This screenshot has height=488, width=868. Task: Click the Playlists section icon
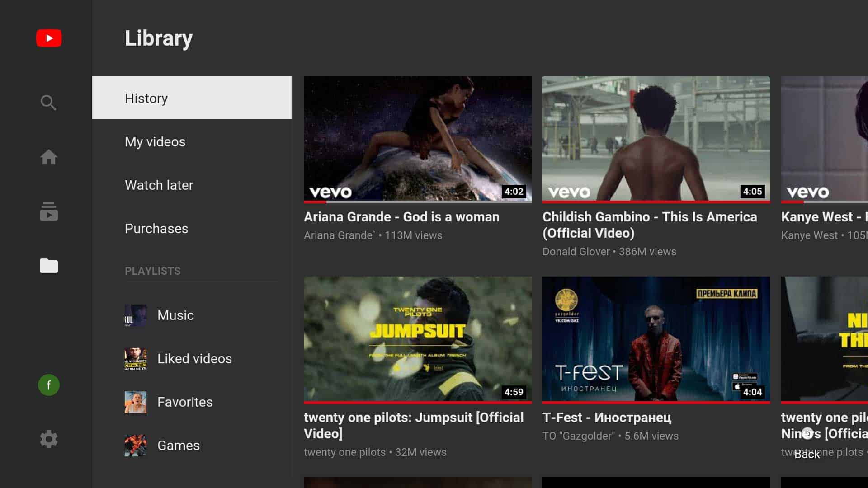[x=48, y=265]
